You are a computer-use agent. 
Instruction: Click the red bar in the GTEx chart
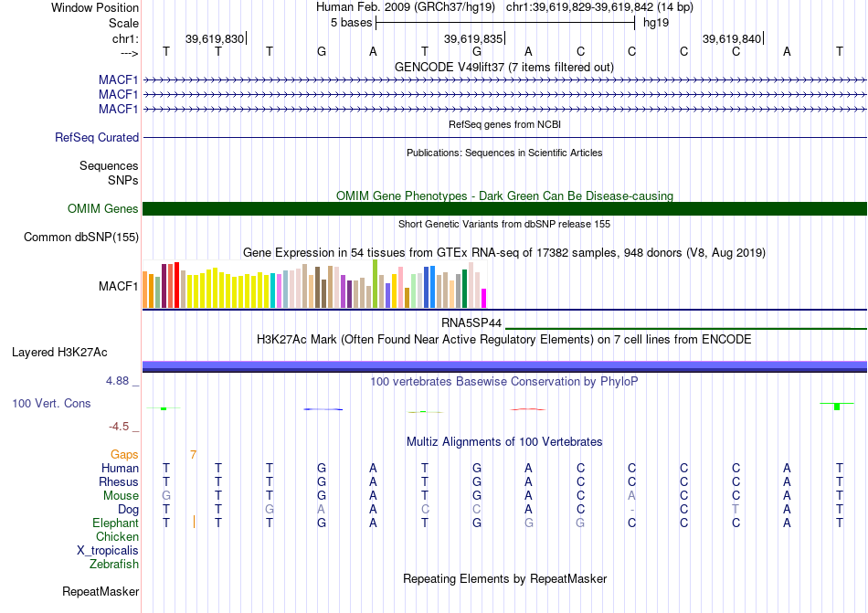pyautogui.click(x=176, y=285)
